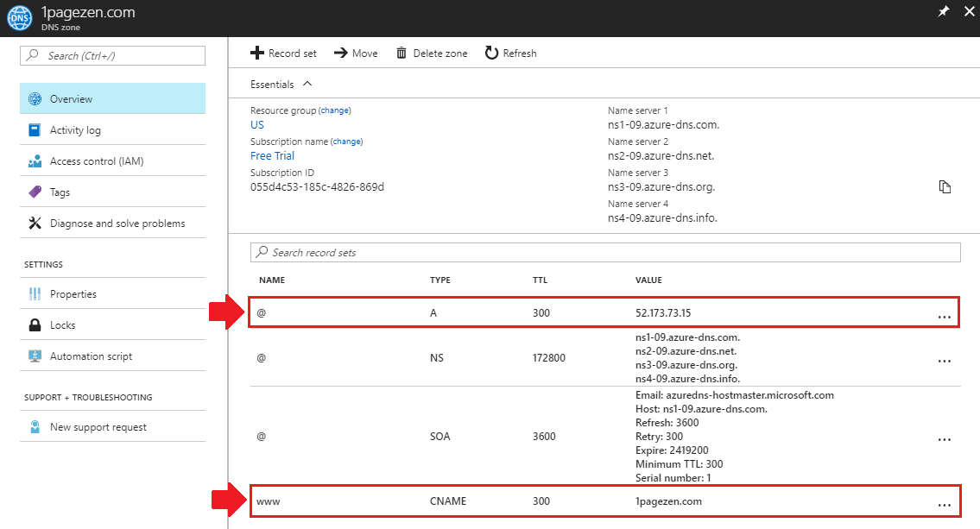Click the search magnifier icon in sidebar
The height and width of the screenshot is (529, 980).
33,55
